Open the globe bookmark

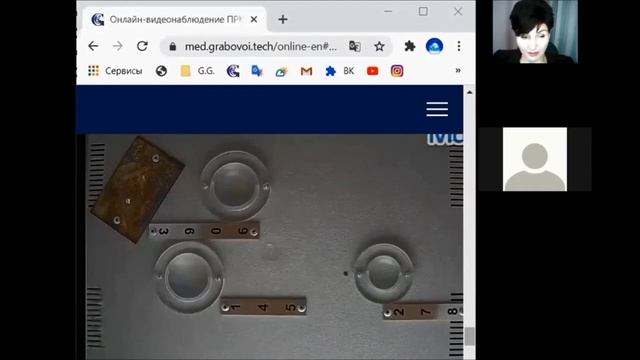161,71
